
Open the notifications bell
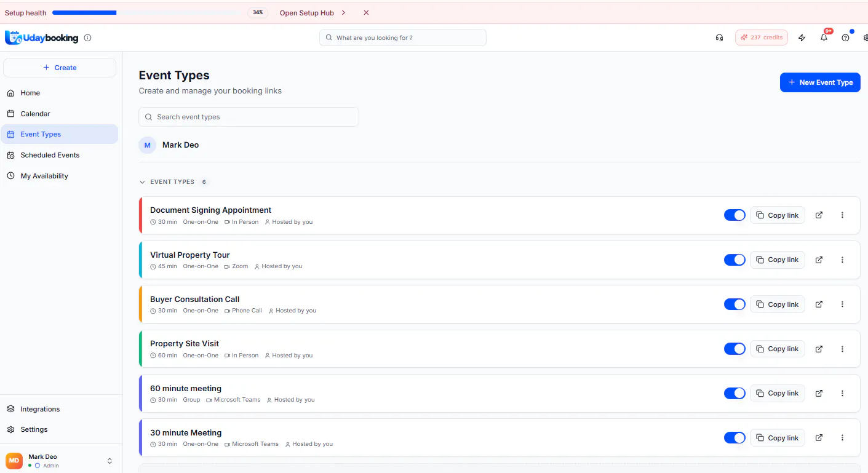pos(824,38)
